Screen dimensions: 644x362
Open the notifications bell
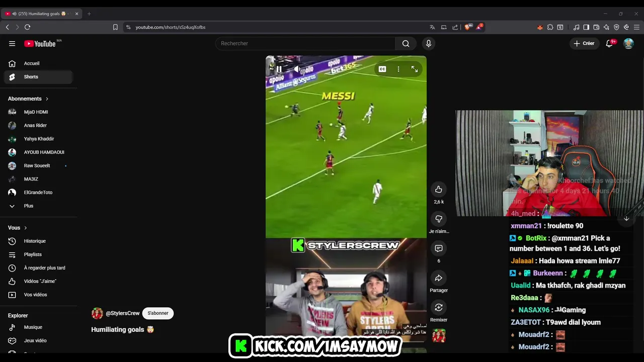pyautogui.click(x=609, y=43)
